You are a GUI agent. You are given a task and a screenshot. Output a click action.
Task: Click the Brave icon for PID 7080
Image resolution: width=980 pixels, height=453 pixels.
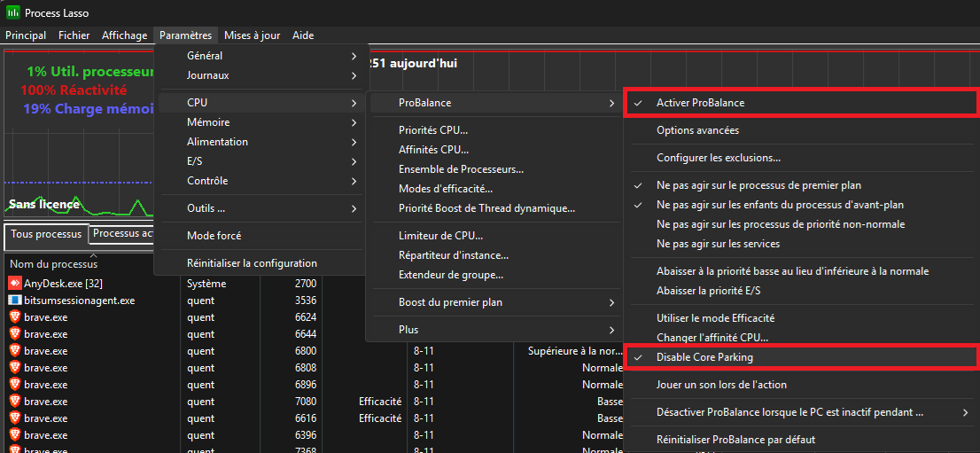[15, 402]
